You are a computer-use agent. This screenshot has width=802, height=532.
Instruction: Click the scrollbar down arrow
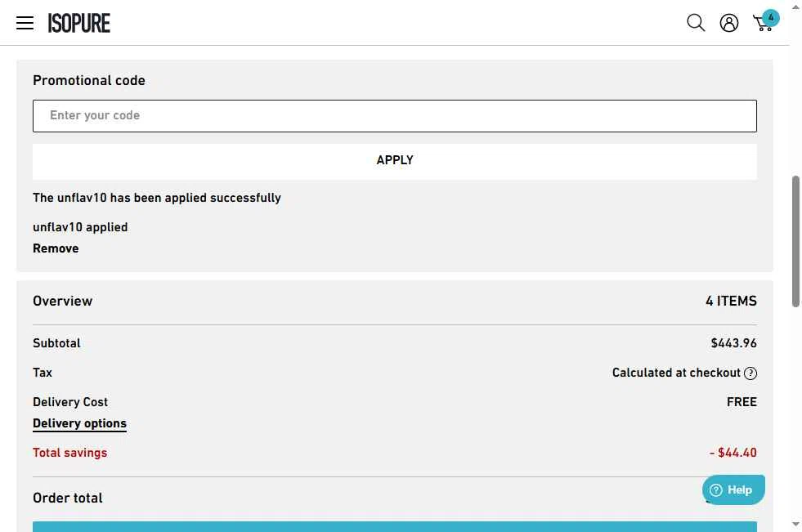(795, 525)
